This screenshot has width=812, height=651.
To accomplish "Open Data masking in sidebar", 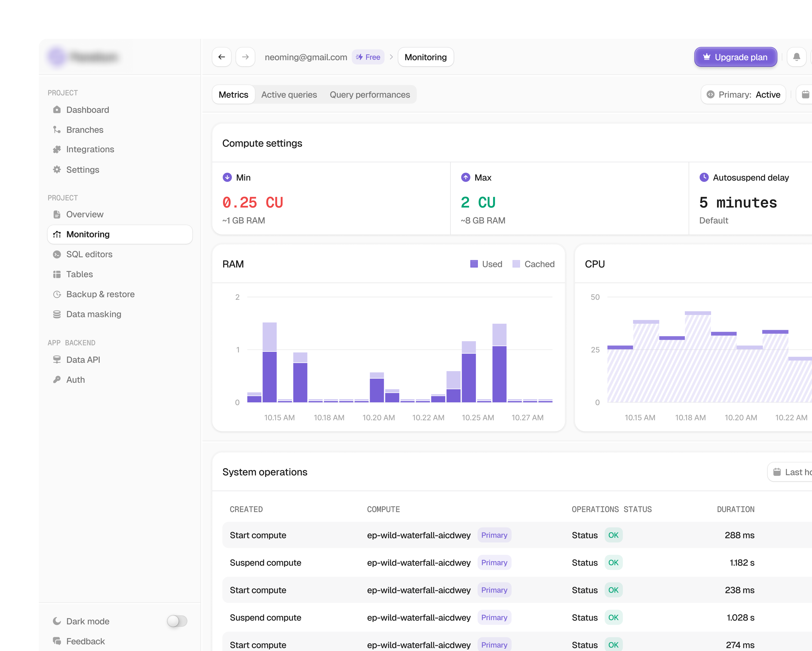I will pos(94,314).
